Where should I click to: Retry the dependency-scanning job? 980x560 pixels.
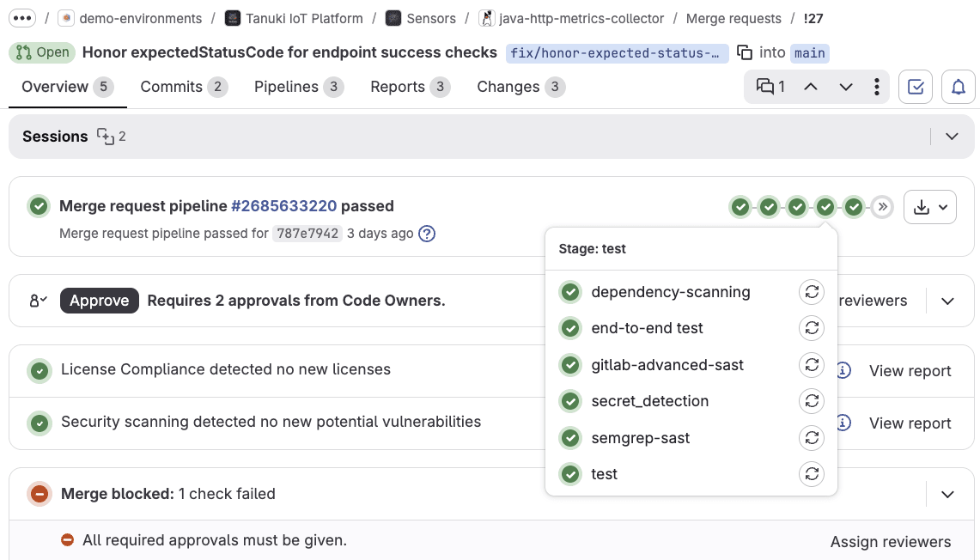click(812, 292)
